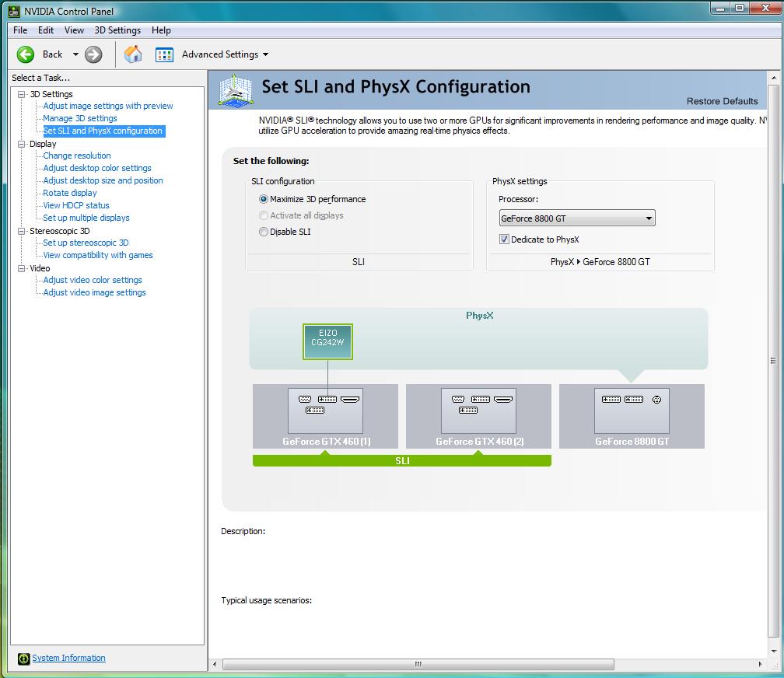The width and height of the screenshot is (784, 678).
Task: Click the Stereoscopic 3D tree label
Action: [x=59, y=231]
